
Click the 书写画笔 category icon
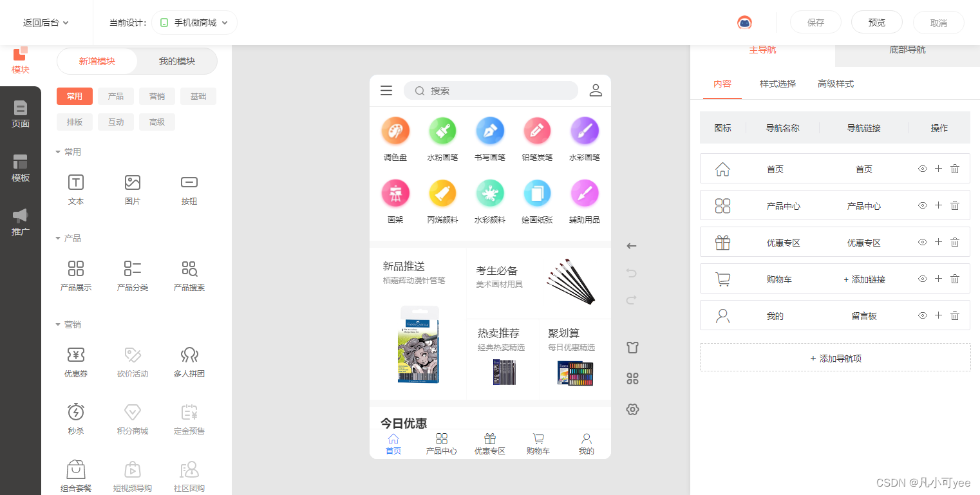(x=490, y=131)
